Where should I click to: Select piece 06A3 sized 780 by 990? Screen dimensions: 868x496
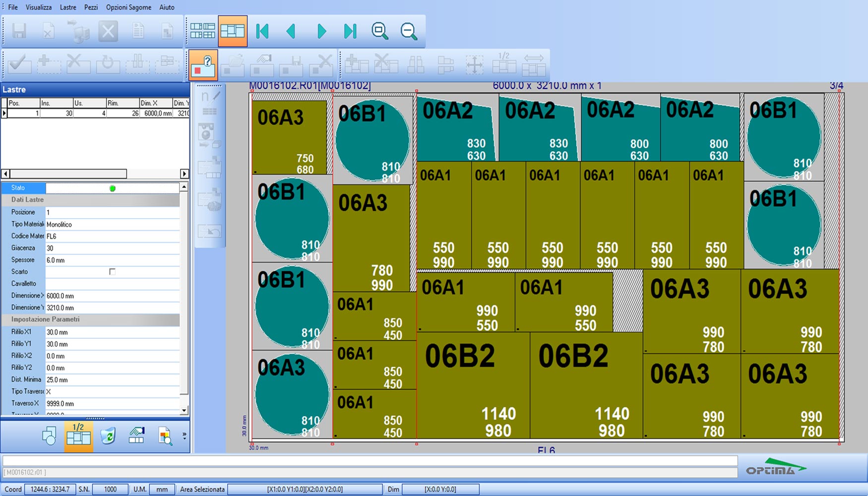372,238
